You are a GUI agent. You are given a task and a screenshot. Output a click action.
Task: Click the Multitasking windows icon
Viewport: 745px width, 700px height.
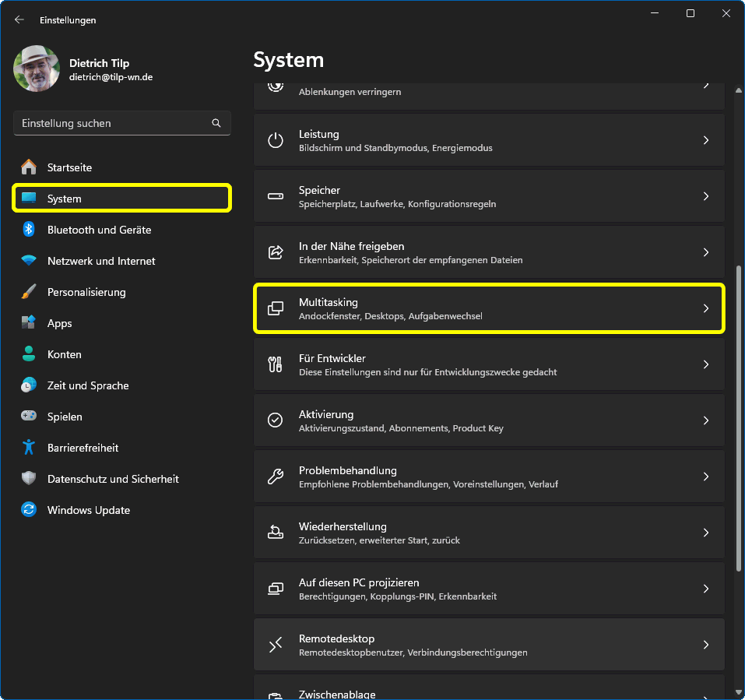[276, 308]
